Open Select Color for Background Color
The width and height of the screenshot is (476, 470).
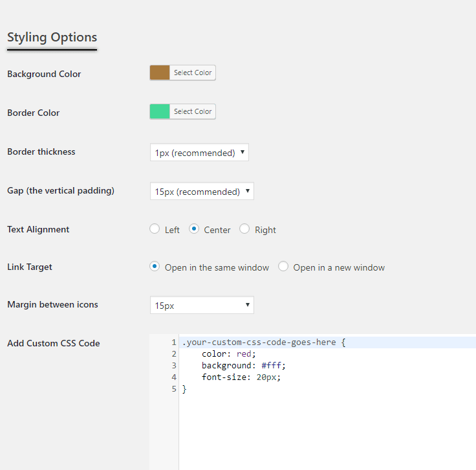point(193,73)
